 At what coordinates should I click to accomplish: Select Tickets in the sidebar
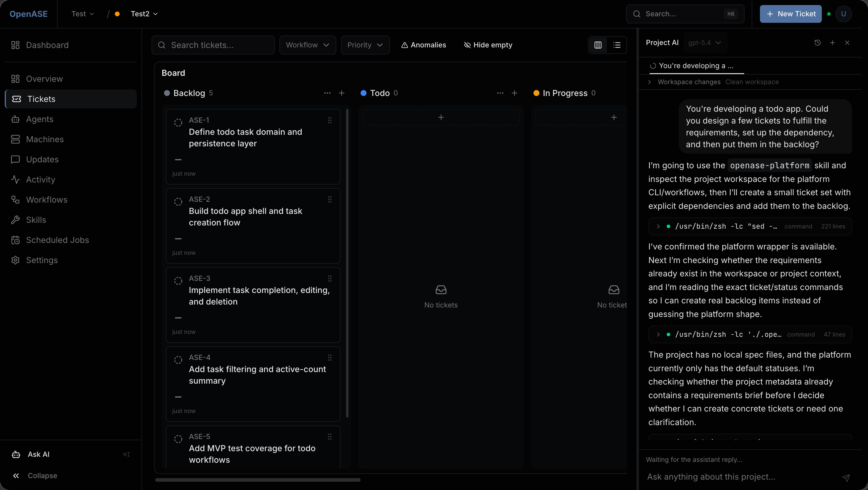pos(71,99)
